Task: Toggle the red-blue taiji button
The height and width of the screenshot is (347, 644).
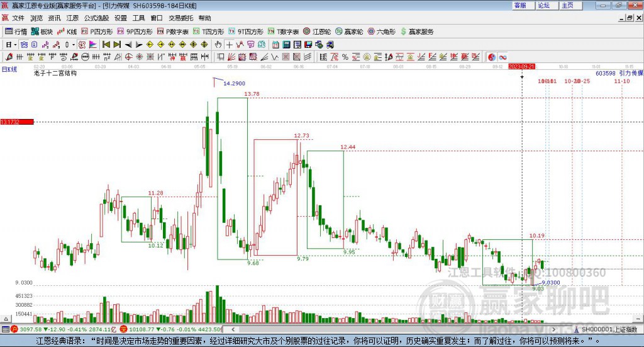Action: 492,57
